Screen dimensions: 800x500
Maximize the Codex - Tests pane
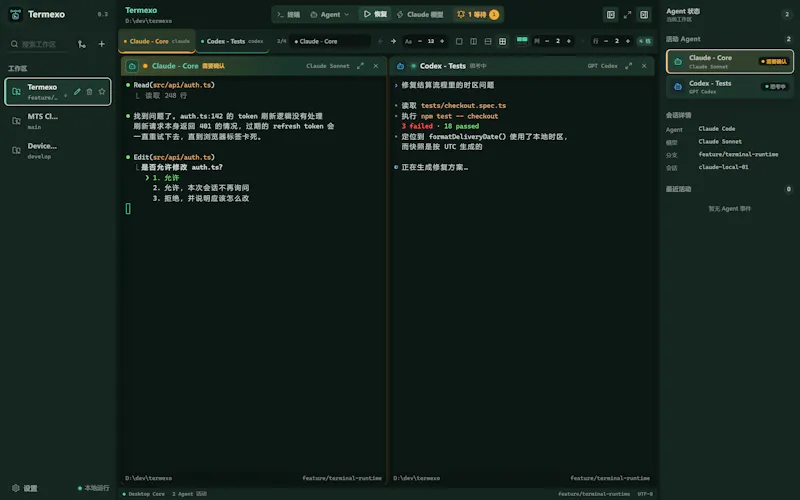pyautogui.click(x=629, y=66)
